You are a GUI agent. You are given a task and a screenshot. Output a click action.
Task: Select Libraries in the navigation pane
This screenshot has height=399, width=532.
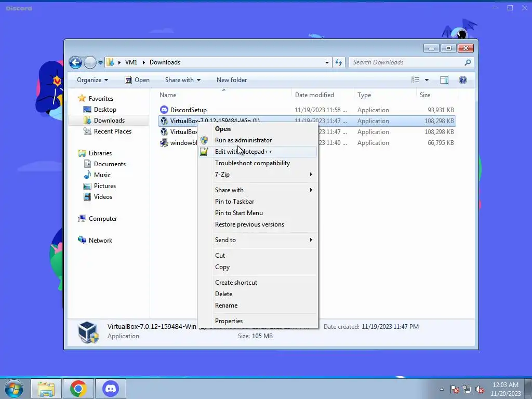pyautogui.click(x=95, y=153)
